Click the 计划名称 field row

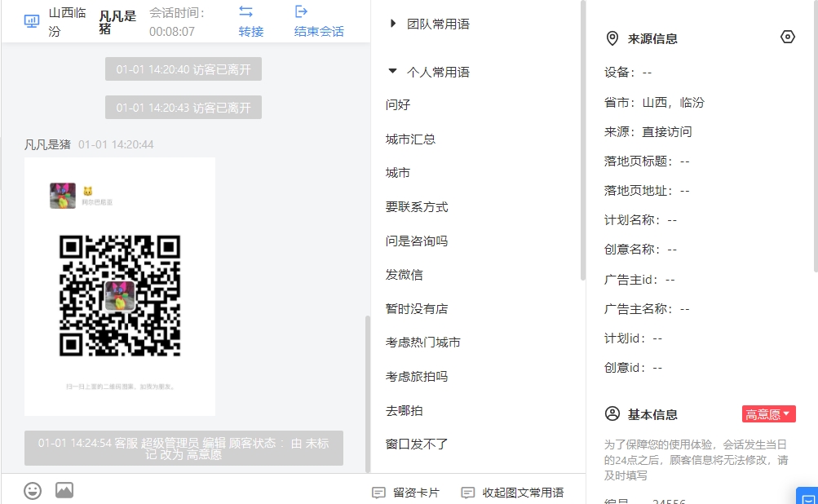click(641, 220)
